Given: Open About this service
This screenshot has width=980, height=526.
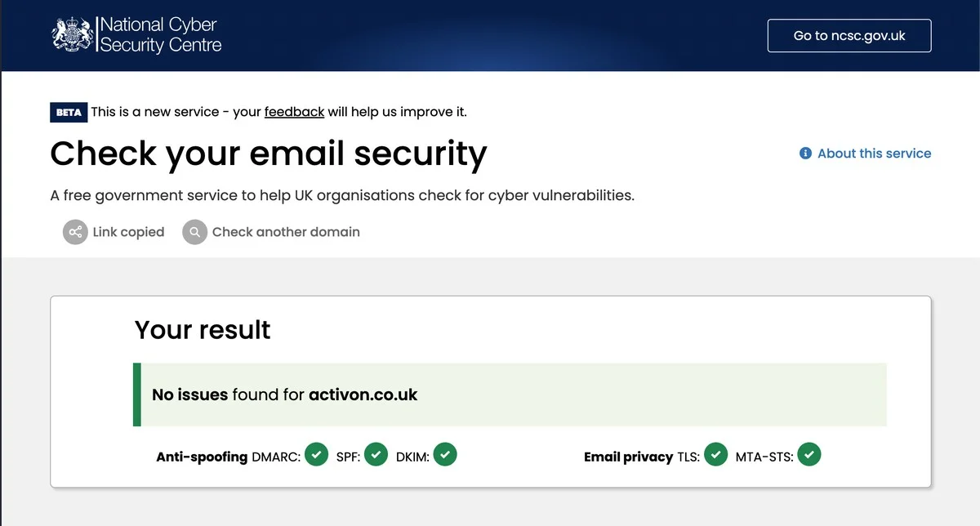Looking at the screenshot, I should (x=874, y=153).
